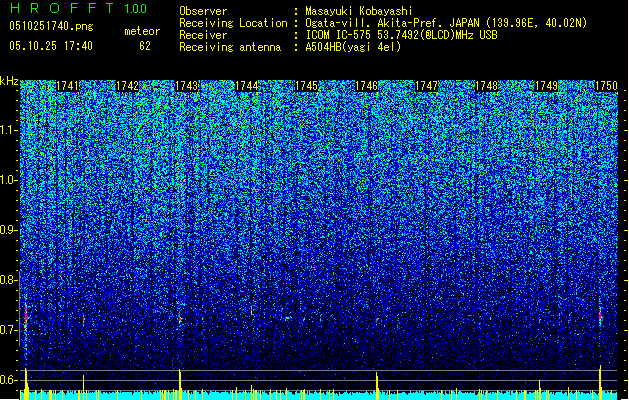Viewport: 629px width, 400px height.
Task: Click the meteor count label
Action: [x=142, y=31]
